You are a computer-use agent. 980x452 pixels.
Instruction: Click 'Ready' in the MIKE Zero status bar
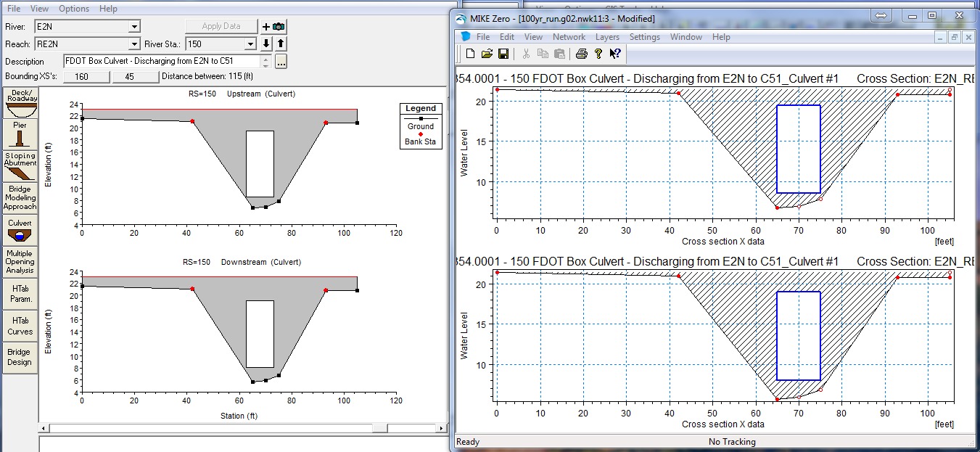[468, 442]
